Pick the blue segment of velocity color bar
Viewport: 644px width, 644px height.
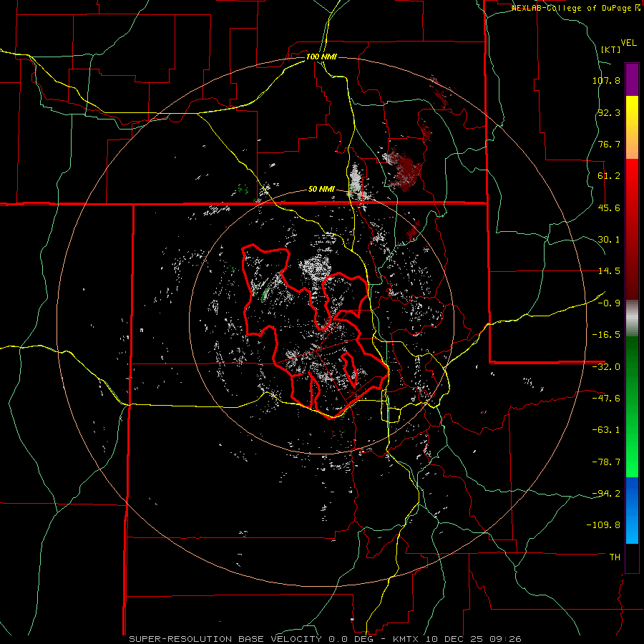click(x=632, y=510)
